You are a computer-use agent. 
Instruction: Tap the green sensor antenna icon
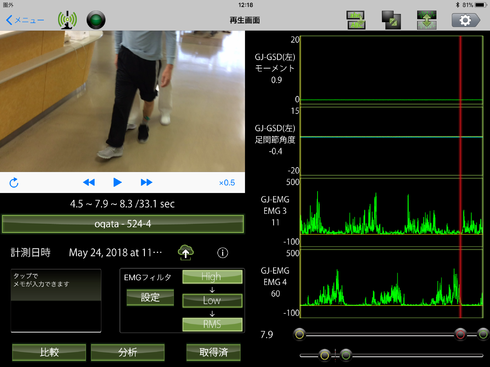tap(67, 20)
